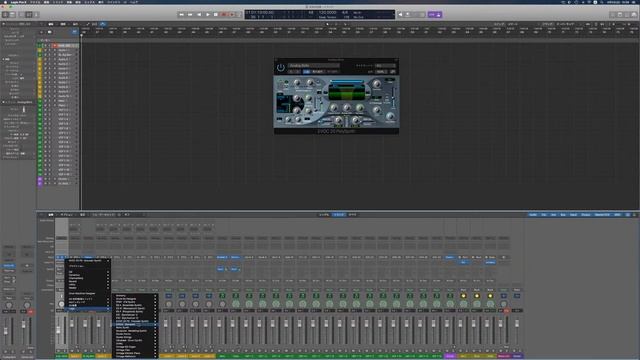Screen dimensions: 640x360
Task: Click the Rewind transport button
Action: click(182, 15)
